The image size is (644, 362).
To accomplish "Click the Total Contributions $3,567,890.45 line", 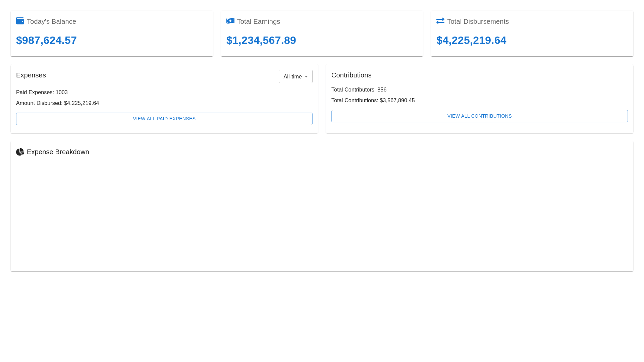I will (373, 100).
